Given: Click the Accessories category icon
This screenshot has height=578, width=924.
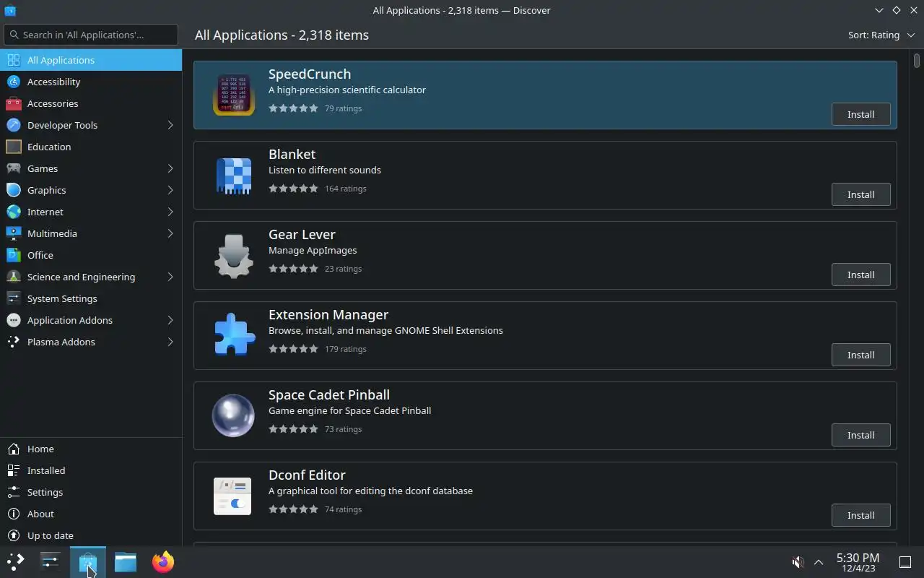Looking at the screenshot, I should (x=13, y=103).
